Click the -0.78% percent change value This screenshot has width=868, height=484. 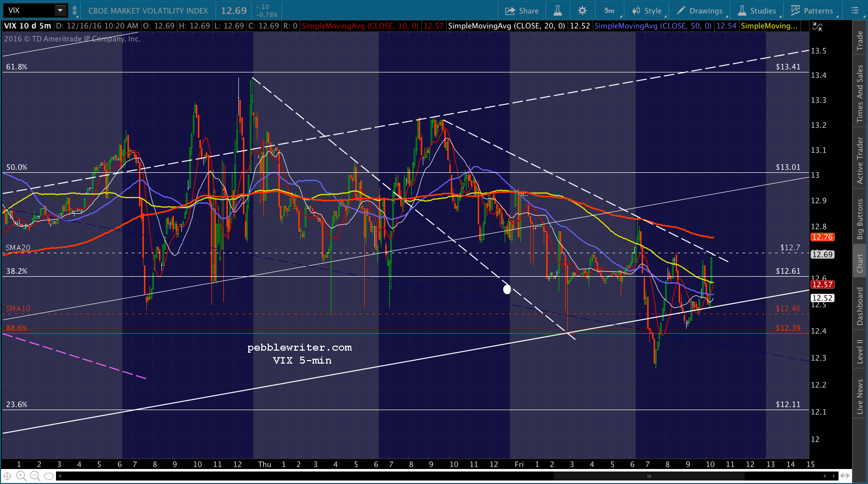[267, 14]
